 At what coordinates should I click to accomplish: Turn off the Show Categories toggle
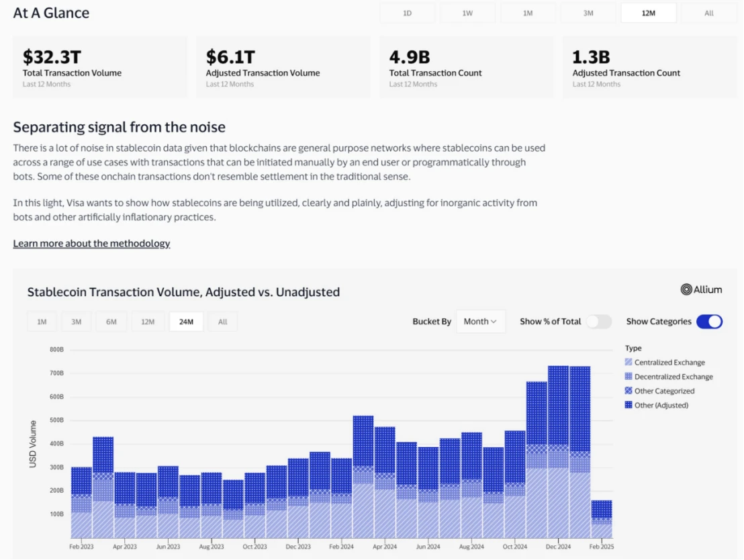point(709,322)
